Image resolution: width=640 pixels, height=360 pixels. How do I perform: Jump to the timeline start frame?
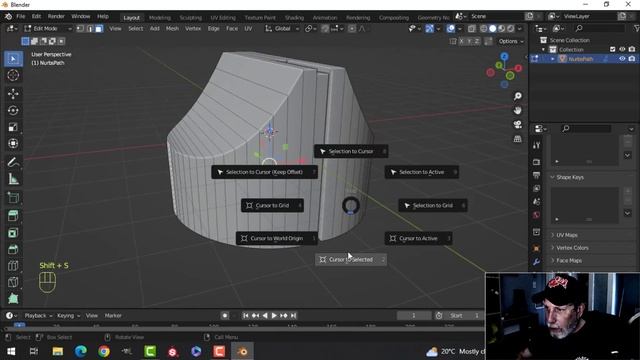click(245, 316)
